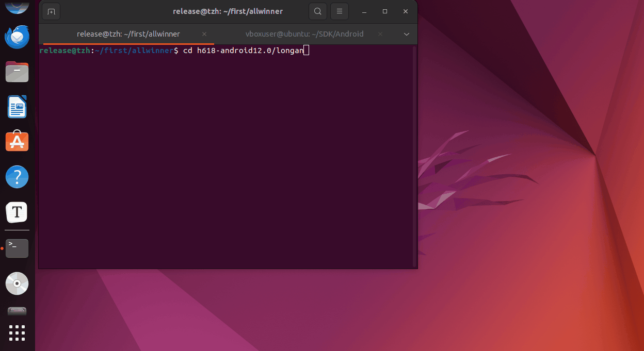This screenshot has width=644, height=351.
Task: Click the terminal search icon
Action: 318,11
